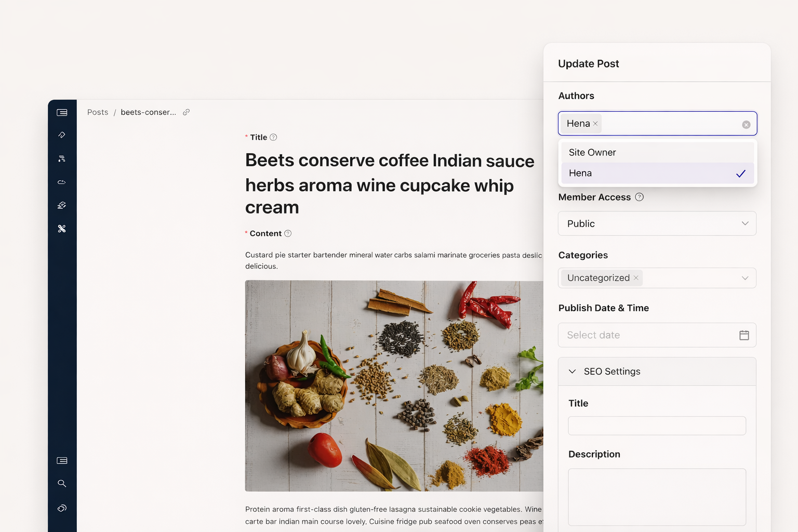Go to Posts breadcrumb link

click(x=98, y=112)
